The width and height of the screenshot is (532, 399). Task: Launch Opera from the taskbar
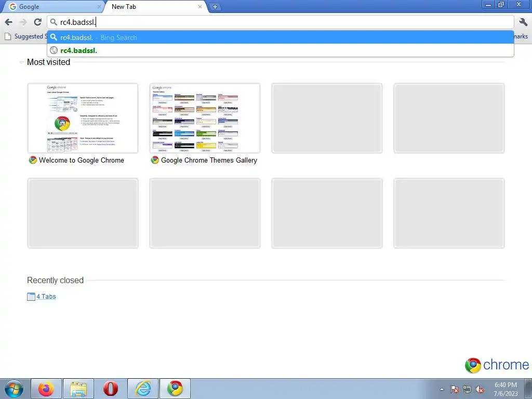[111, 389]
